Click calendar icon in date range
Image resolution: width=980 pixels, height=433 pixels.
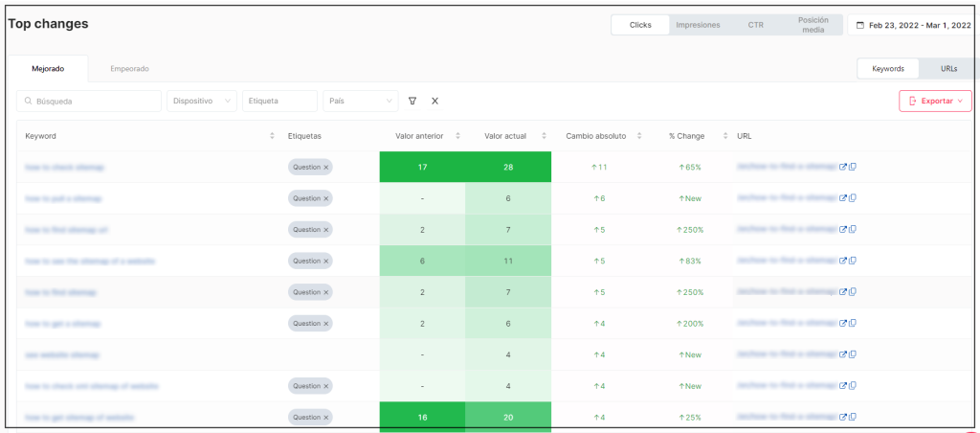860,25
